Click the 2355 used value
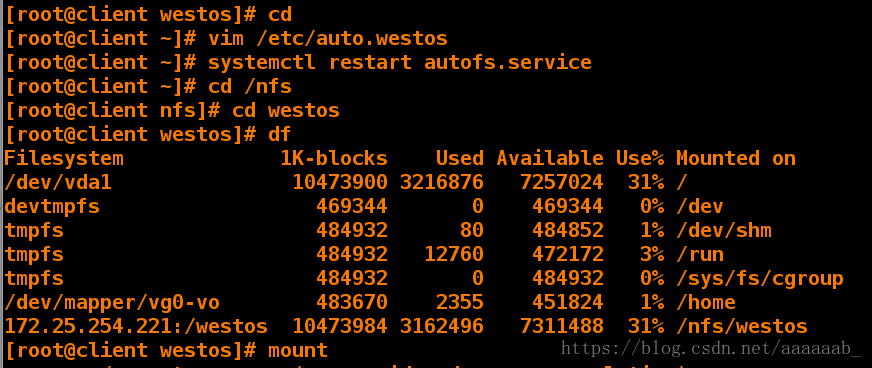 pos(459,302)
